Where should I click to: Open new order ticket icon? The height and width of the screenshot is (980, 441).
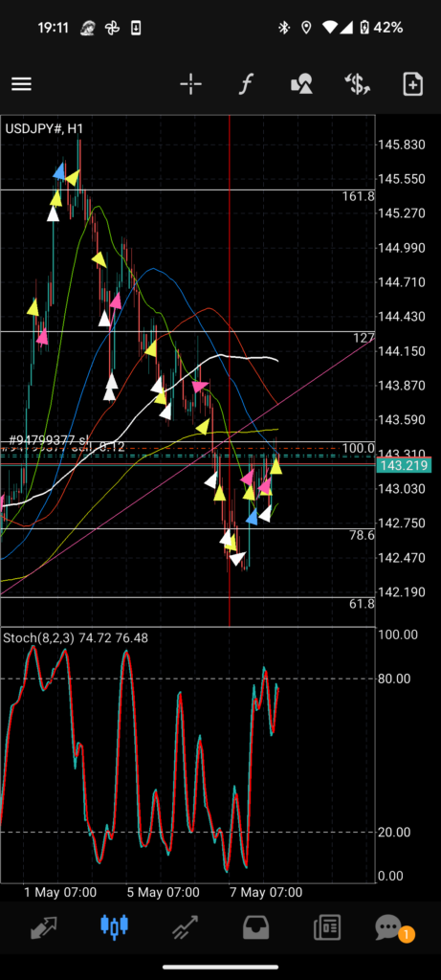pos(413,84)
